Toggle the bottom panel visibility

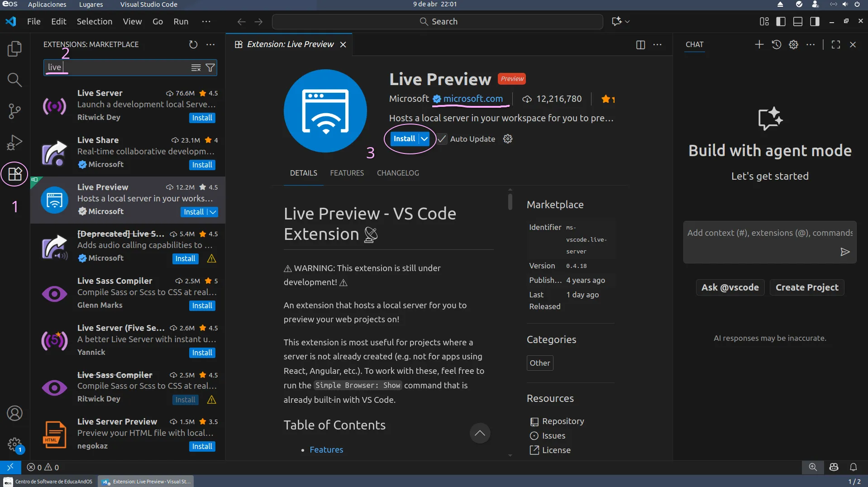point(797,21)
